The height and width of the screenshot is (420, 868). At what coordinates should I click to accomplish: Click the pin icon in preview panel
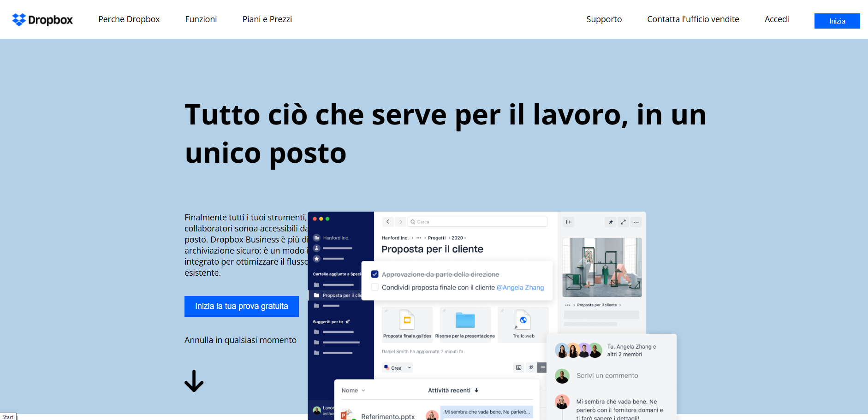click(x=610, y=222)
